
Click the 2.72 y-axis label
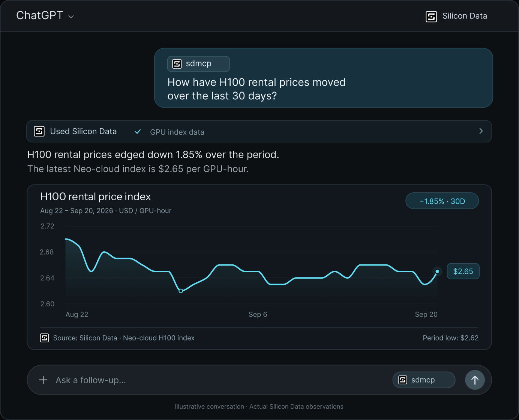(x=48, y=226)
